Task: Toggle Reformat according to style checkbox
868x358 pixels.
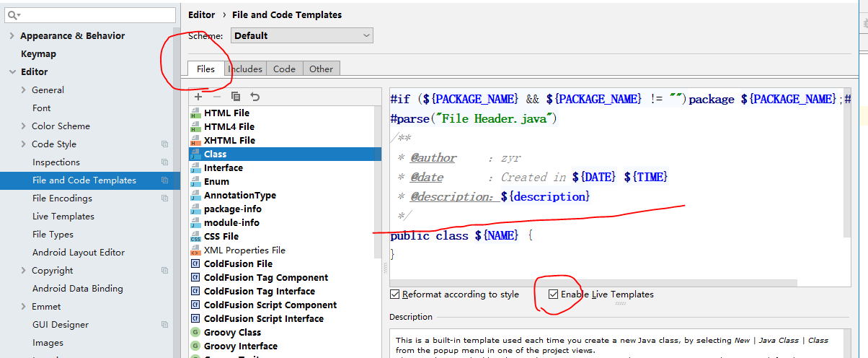Action: point(394,294)
